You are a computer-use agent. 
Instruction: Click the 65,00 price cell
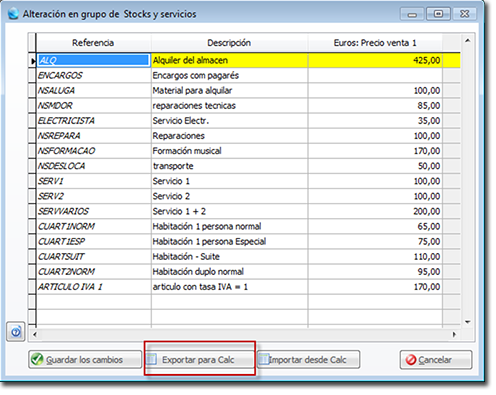coord(375,226)
